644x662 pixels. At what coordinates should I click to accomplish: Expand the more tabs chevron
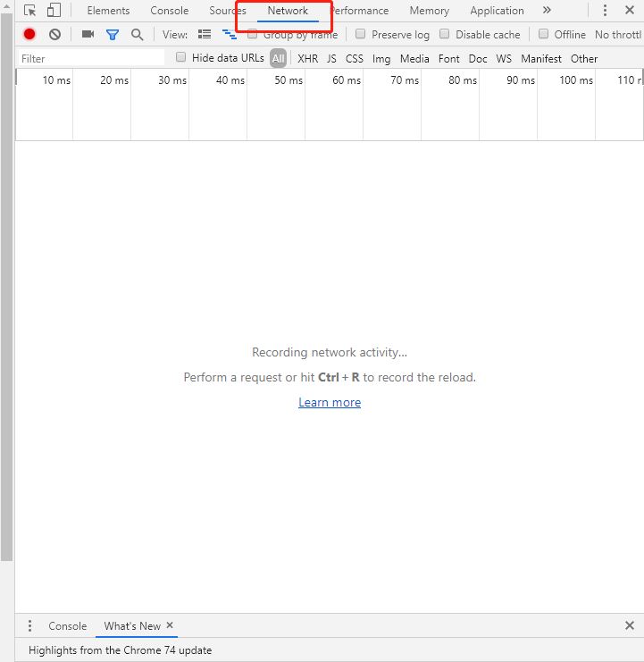547,11
